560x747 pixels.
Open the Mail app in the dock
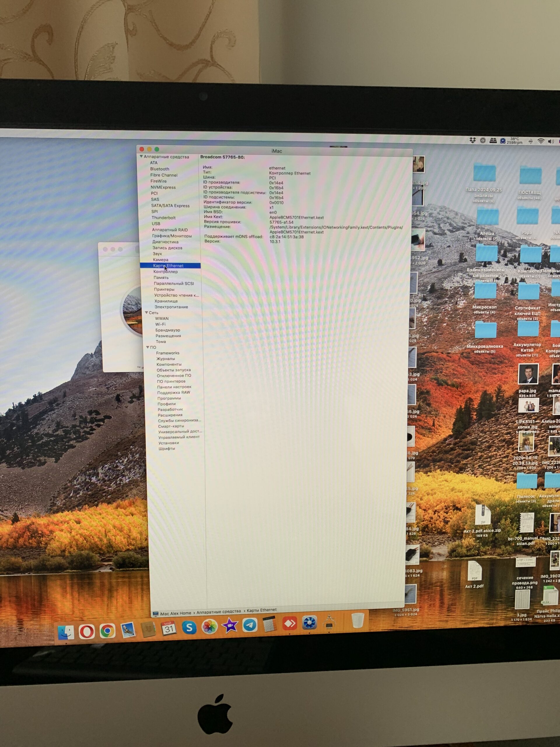pos(128,630)
